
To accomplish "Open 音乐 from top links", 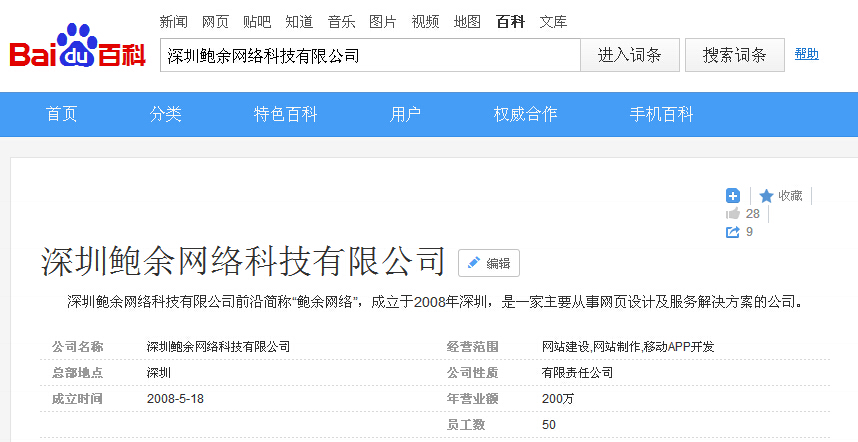I will coord(341,22).
